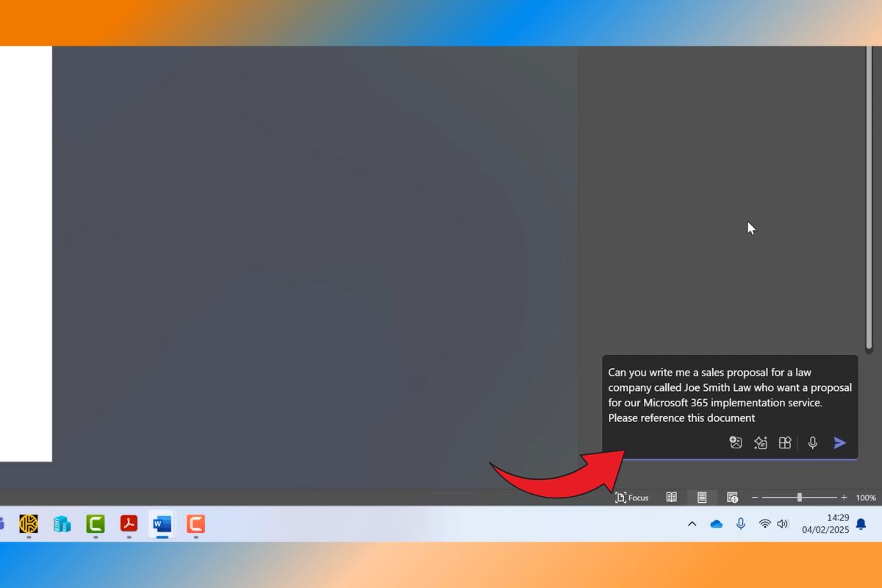This screenshot has width=882, height=588.
Task: Click the zoom in plus button
Action: tap(844, 498)
